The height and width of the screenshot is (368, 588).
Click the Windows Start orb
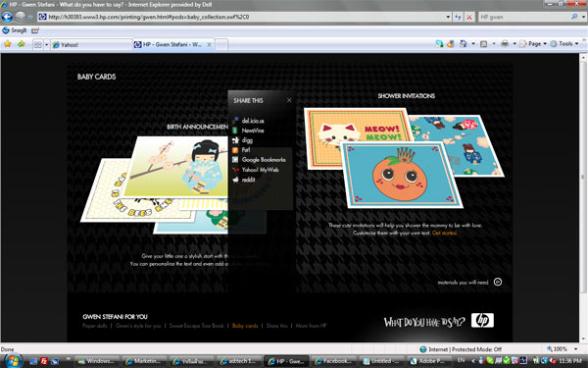(x=13, y=361)
